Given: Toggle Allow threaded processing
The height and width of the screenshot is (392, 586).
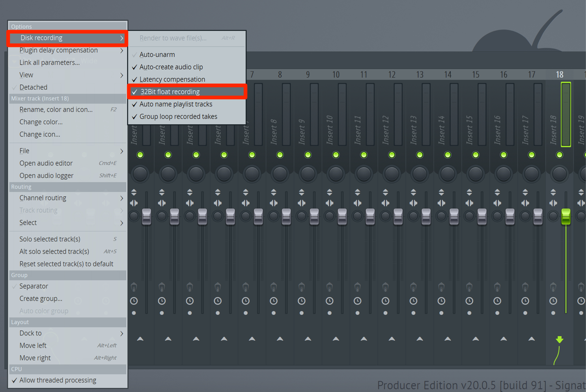Looking at the screenshot, I should [x=67, y=380].
